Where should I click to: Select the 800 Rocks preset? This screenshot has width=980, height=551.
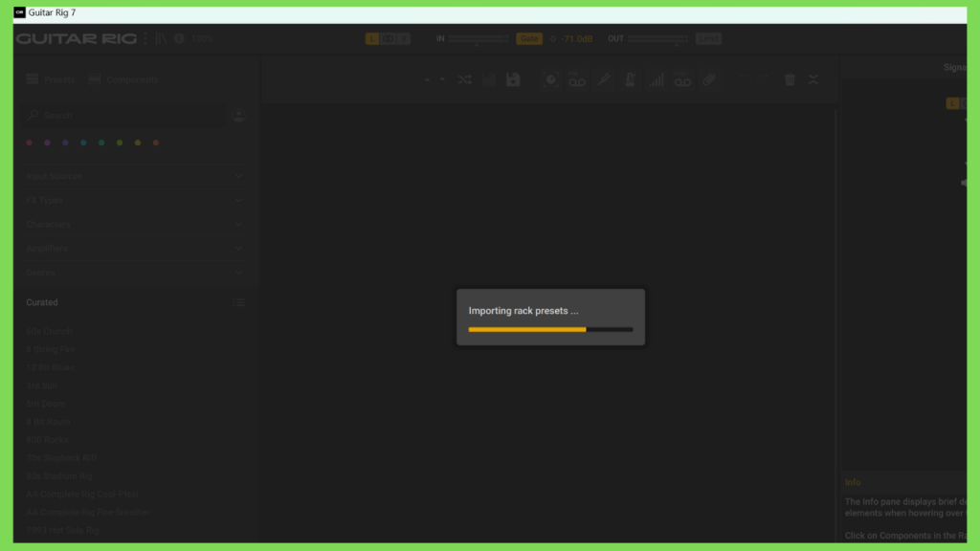pos(48,440)
